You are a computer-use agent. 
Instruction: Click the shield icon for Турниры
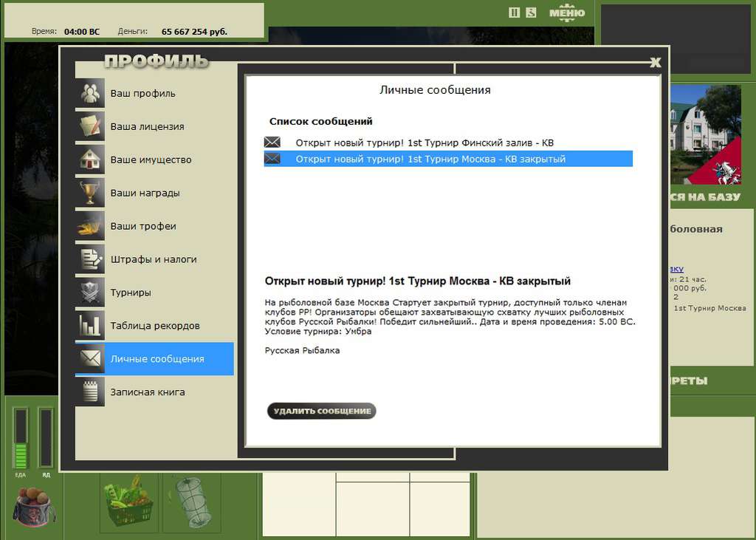90,293
